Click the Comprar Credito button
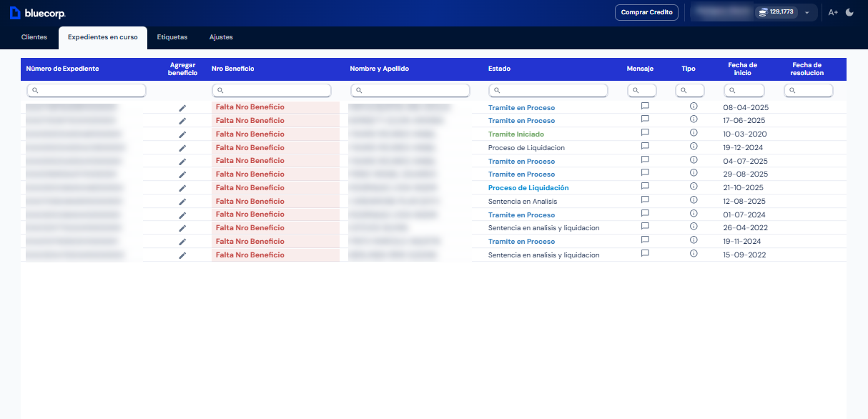The image size is (868, 419). [x=646, y=12]
